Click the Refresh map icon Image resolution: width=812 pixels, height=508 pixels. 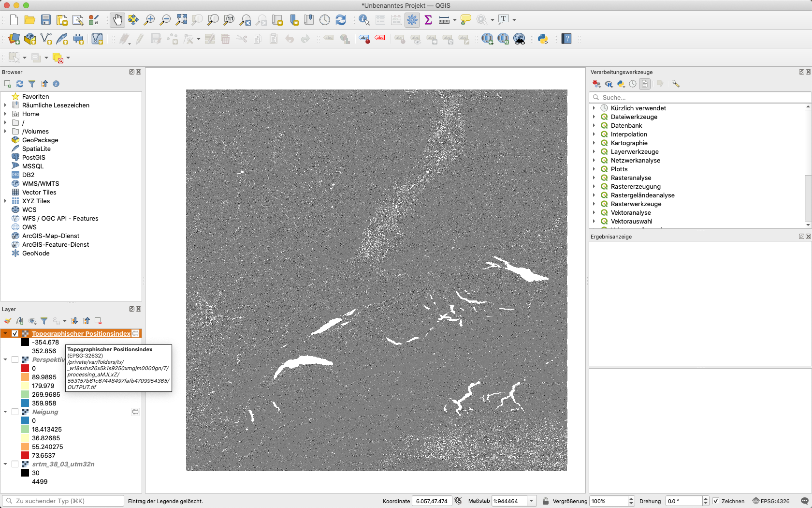pos(341,20)
